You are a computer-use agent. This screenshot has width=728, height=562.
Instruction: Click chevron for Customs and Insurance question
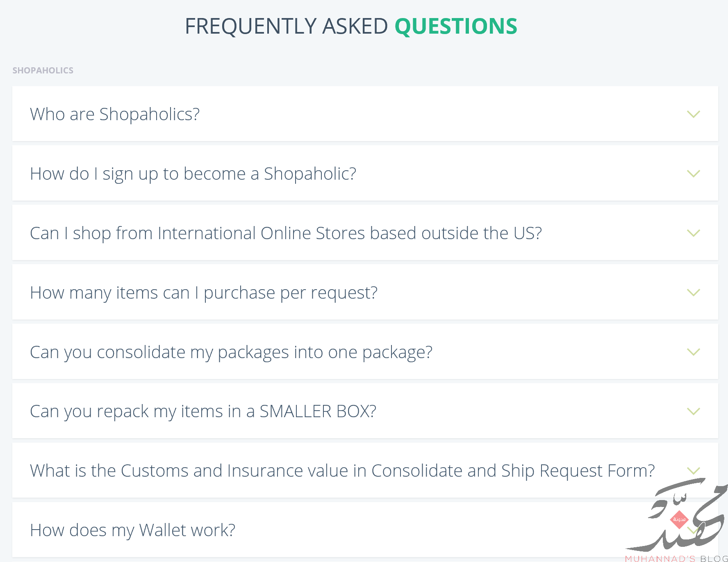click(693, 471)
